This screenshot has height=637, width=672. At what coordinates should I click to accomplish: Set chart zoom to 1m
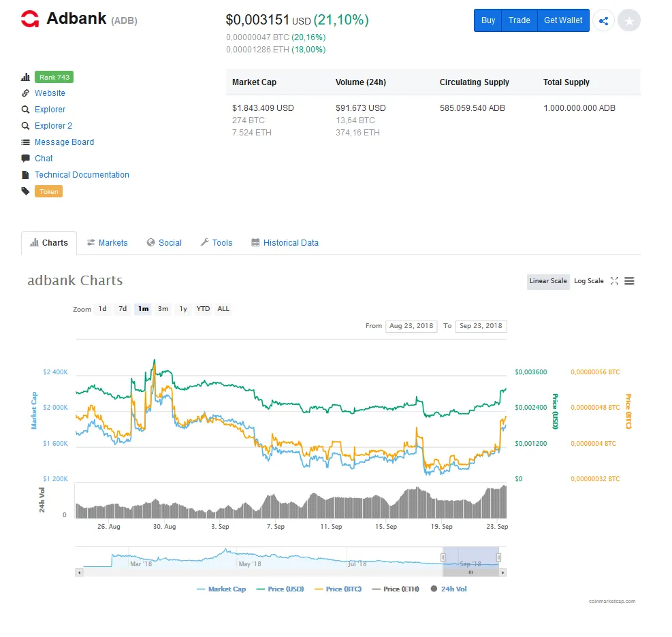coord(143,309)
